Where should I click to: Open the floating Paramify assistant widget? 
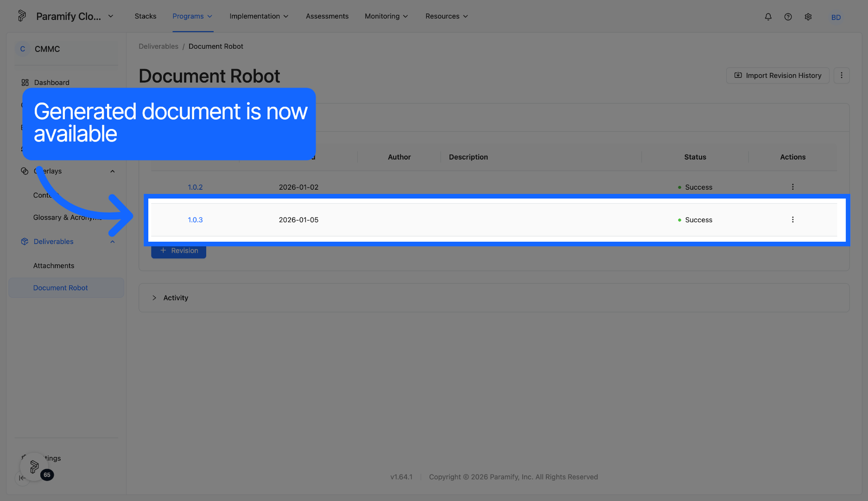34,466
